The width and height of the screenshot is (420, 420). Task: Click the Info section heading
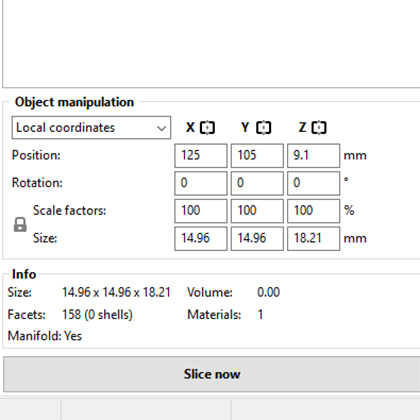pyautogui.click(x=24, y=274)
